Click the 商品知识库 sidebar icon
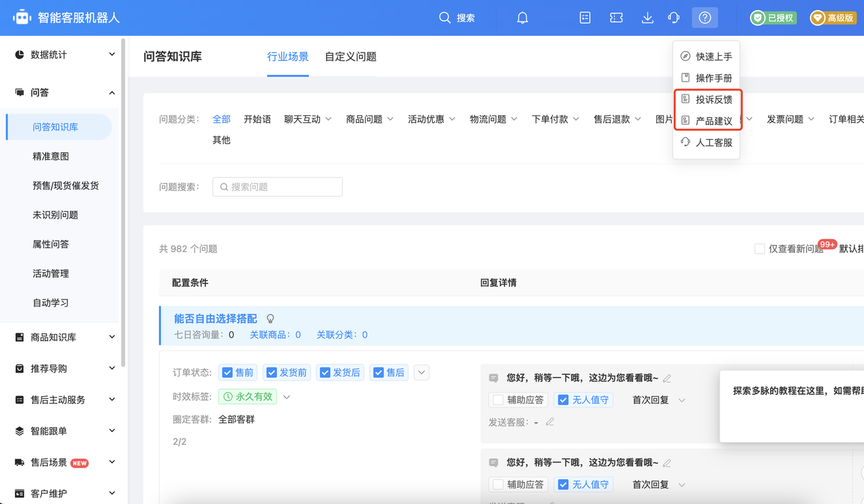This screenshot has height=504, width=864. (20, 337)
